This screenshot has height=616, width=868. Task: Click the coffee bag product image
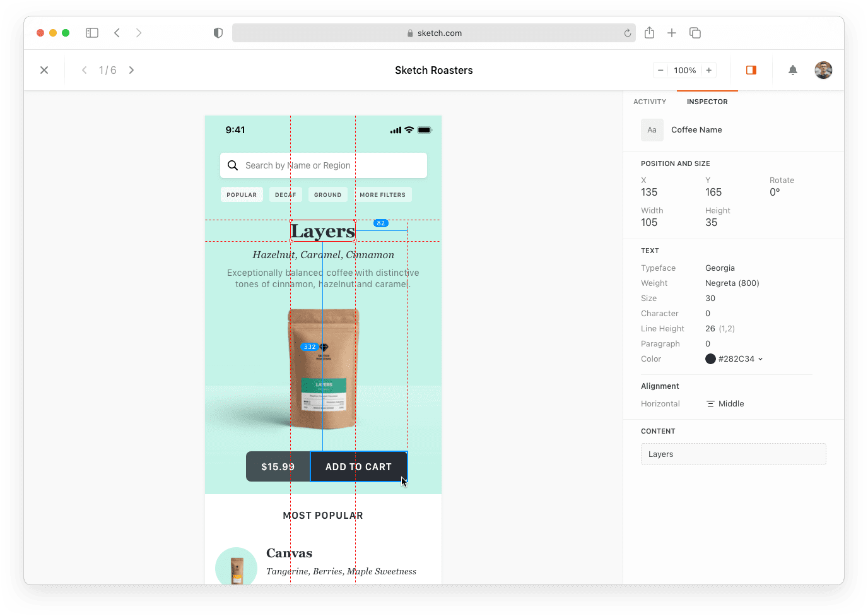click(324, 369)
